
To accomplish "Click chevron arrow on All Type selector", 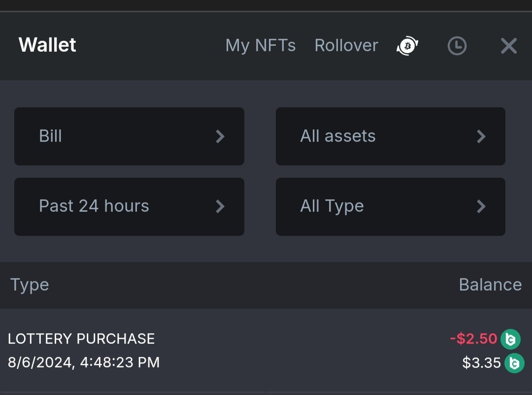I will click(x=481, y=206).
